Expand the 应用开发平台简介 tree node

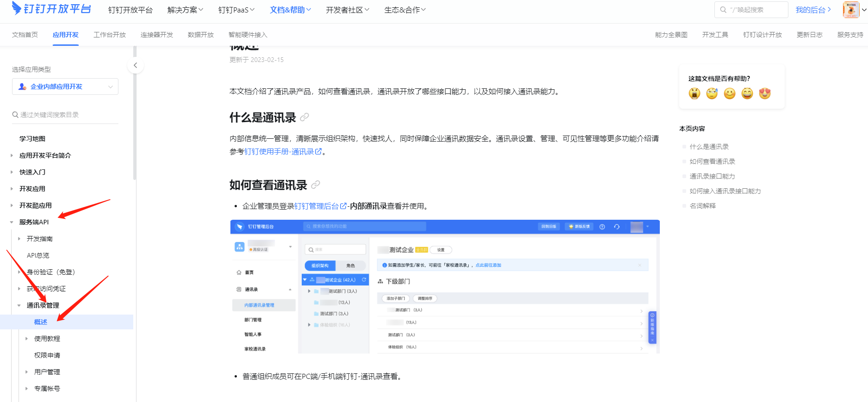12,155
